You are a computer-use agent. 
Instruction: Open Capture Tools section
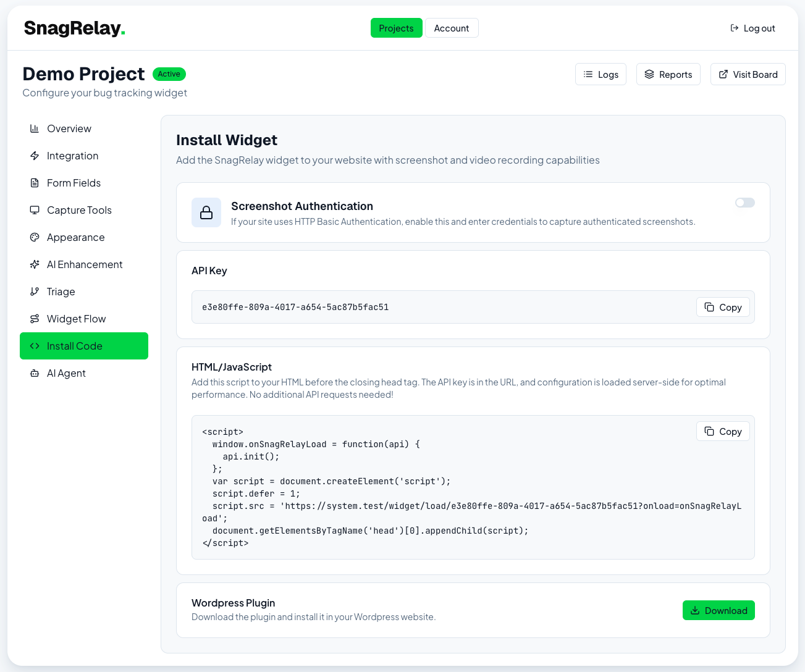(84, 210)
